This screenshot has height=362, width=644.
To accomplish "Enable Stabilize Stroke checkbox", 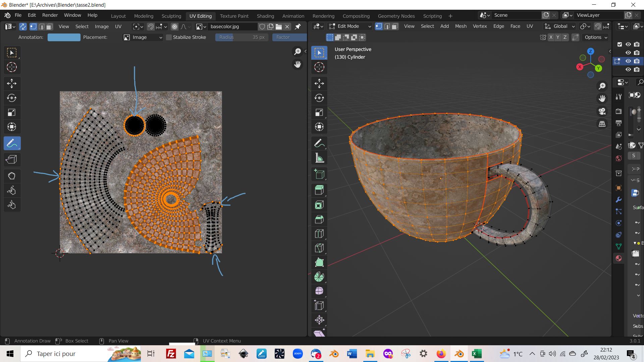I will click(169, 37).
